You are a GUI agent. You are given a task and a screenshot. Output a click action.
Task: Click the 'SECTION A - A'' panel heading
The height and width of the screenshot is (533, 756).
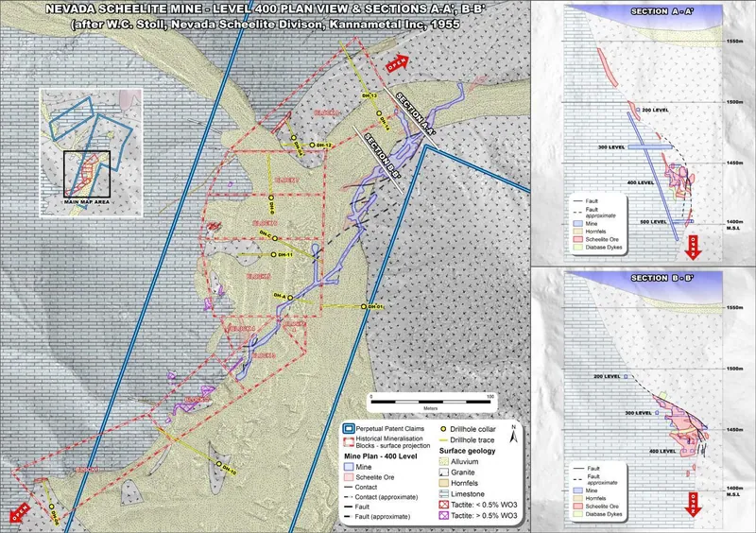coord(662,11)
